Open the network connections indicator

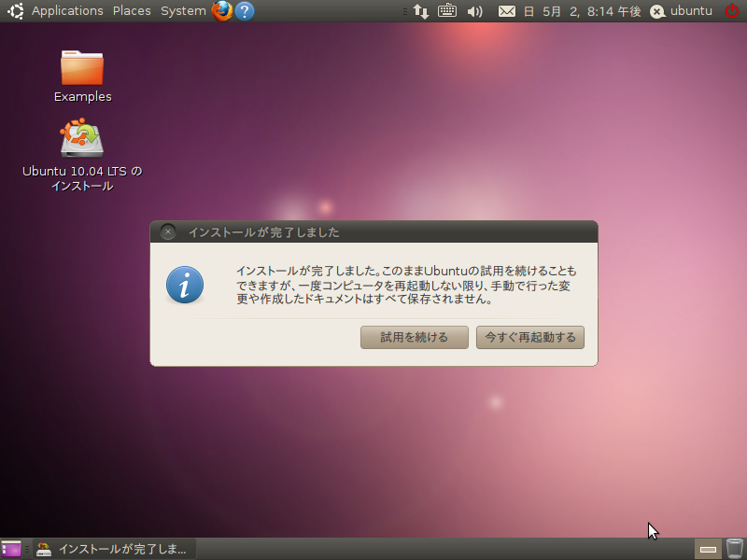click(421, 11)
